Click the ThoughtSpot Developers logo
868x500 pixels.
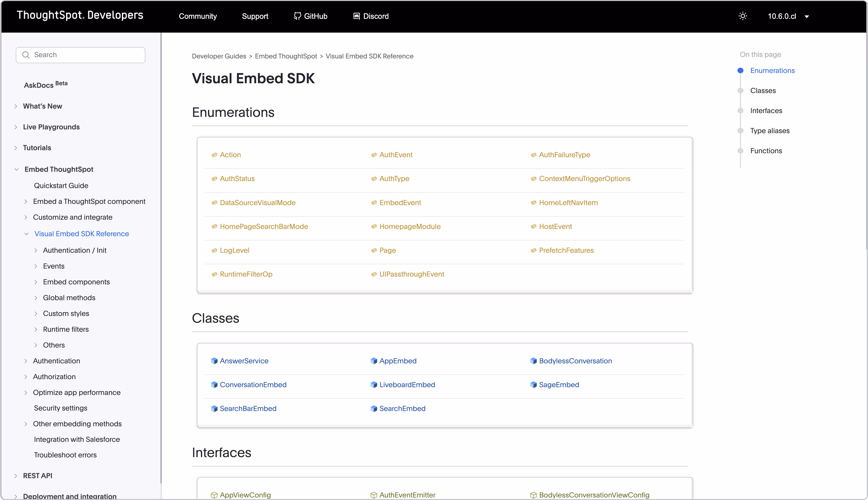[x=80, y=15]
